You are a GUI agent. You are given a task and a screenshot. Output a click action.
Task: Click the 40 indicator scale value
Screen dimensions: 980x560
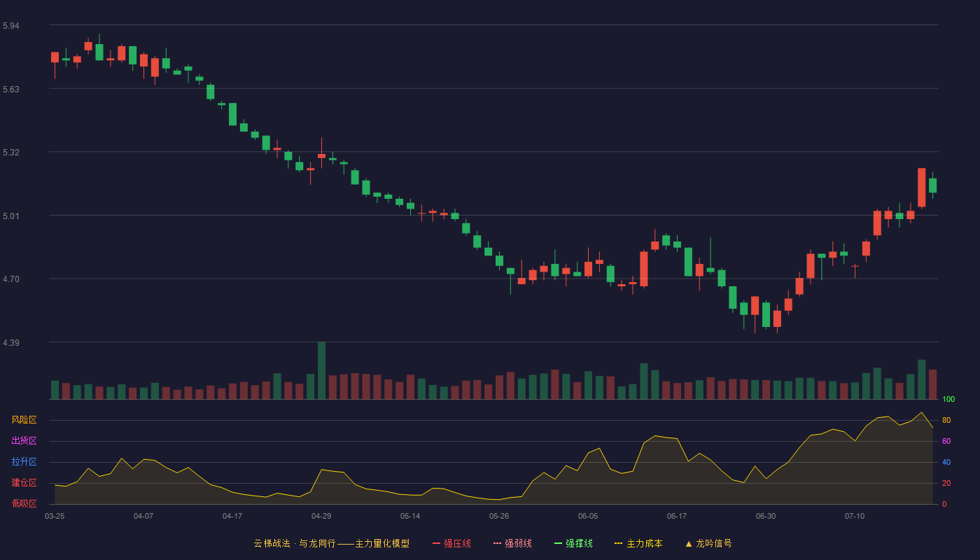(x=946, y=463)
